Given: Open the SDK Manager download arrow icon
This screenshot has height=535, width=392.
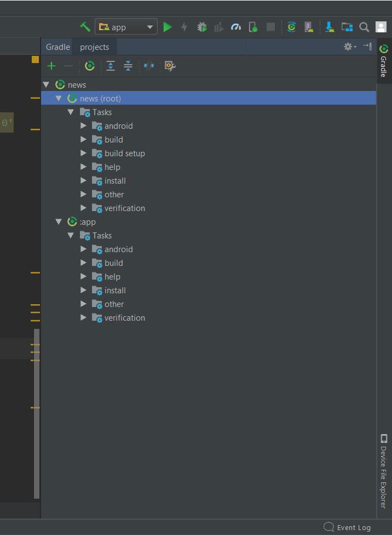Looking at the screenshot, I should point(330,27).
